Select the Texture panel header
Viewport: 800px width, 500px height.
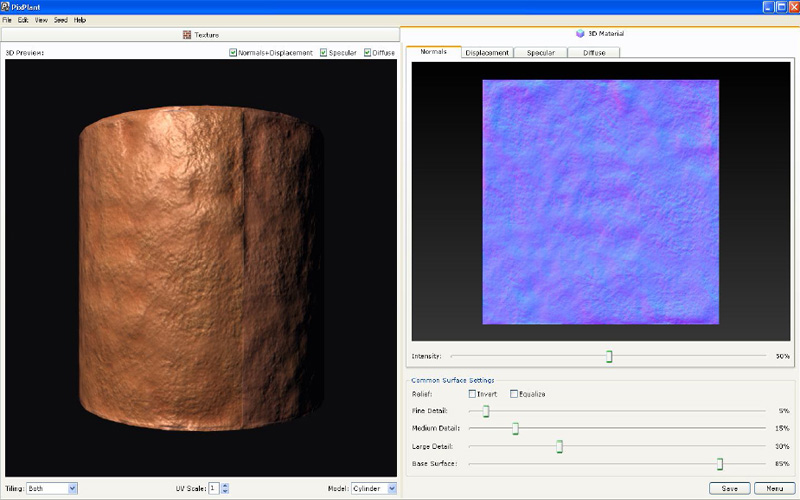point(200,35)
